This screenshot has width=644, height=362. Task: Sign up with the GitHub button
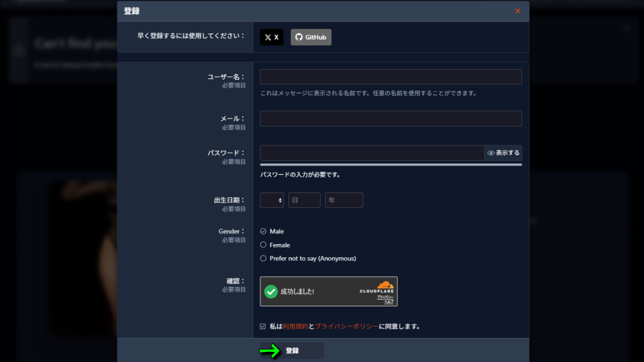[311, 38]
